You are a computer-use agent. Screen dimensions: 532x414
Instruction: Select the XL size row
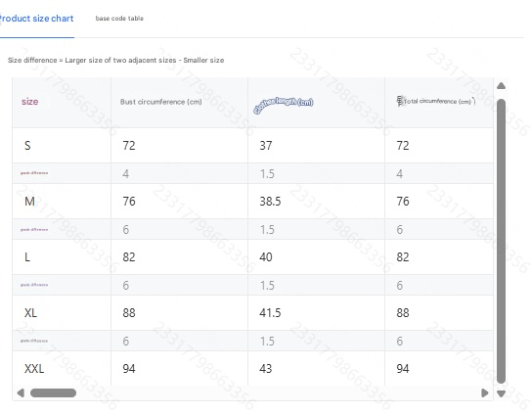(252, 312)
